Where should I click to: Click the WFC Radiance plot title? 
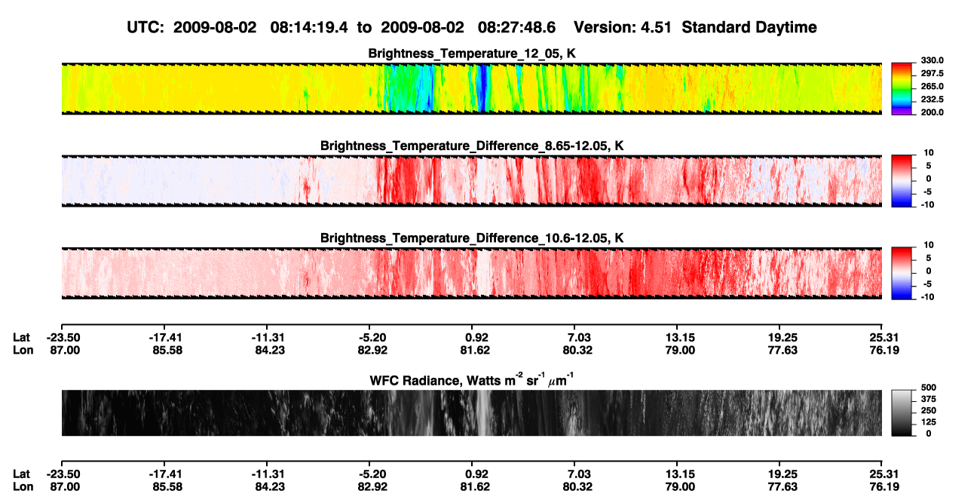(x=471, y=379)
